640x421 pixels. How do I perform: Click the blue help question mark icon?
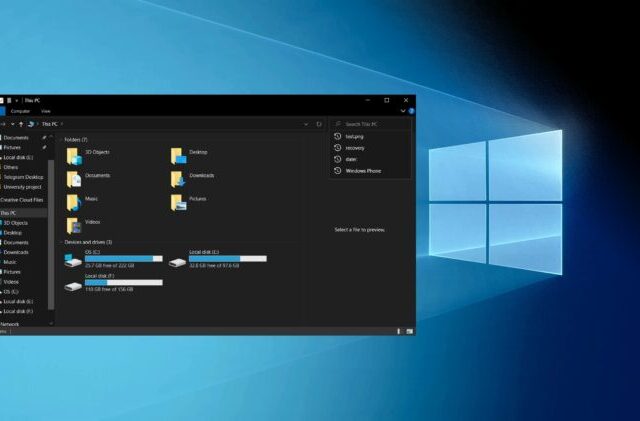tap(410, 111)
